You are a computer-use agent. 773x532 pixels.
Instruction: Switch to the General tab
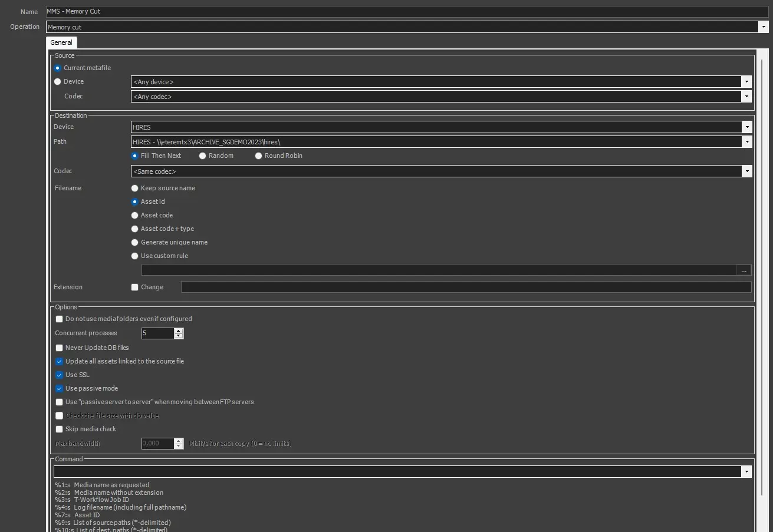pyautogui.click(x=61, y=42)
